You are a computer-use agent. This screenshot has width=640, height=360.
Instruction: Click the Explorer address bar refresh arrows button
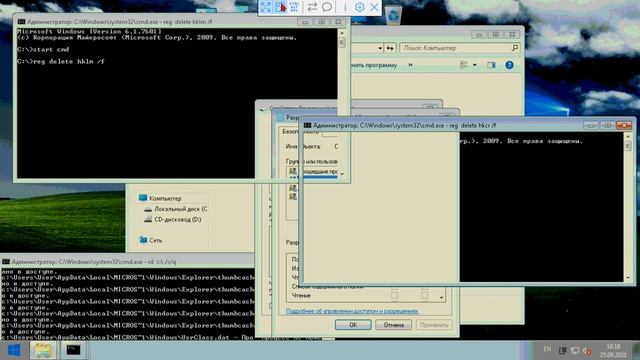click(x=390, y=48)
